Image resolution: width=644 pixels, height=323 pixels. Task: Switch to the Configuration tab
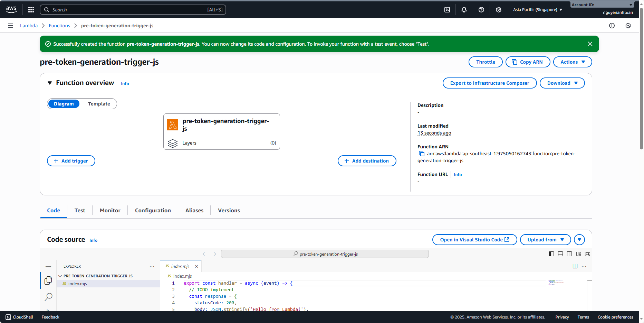coord(153,210)
